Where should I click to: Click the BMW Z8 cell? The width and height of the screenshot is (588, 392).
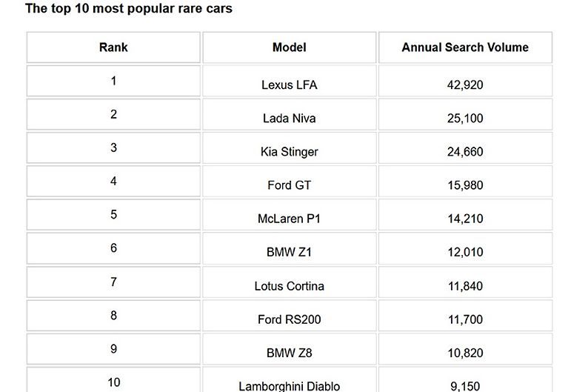(x=289, y=353)
